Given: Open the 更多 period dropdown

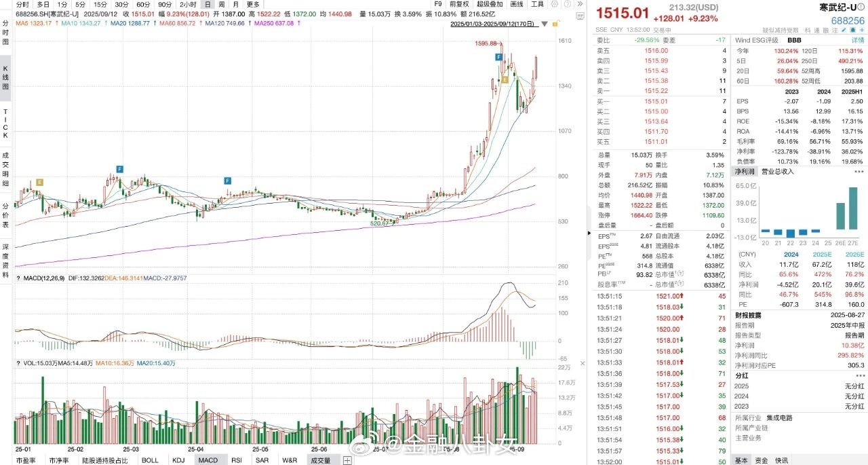Looking at the screenshot, I should coord(252,4).
